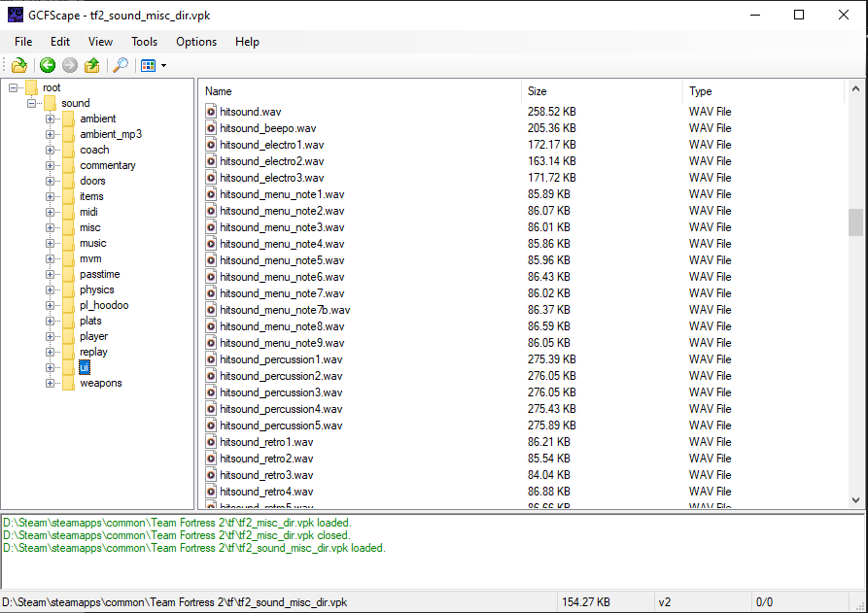
Task: Click the music folder icon
Action: click(69, 243)
